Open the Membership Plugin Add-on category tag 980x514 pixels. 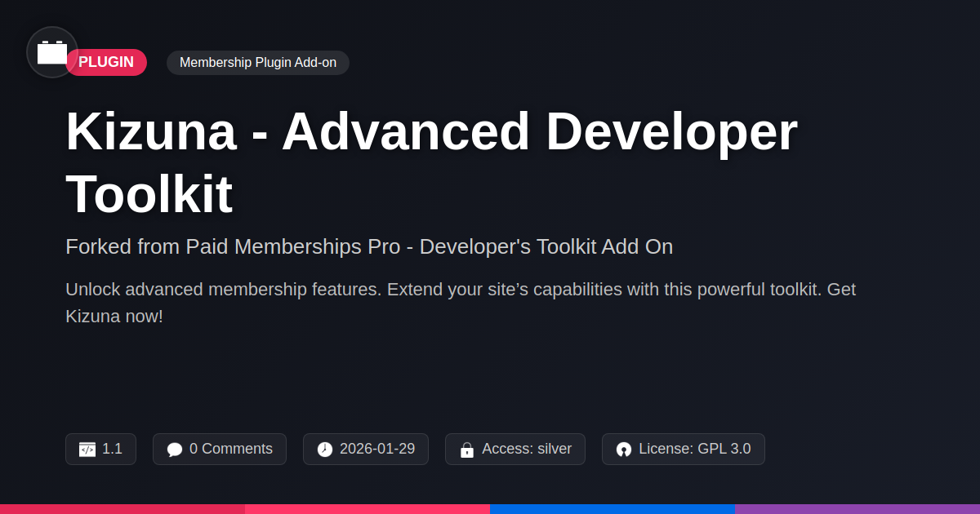click(x=257, y=63)
